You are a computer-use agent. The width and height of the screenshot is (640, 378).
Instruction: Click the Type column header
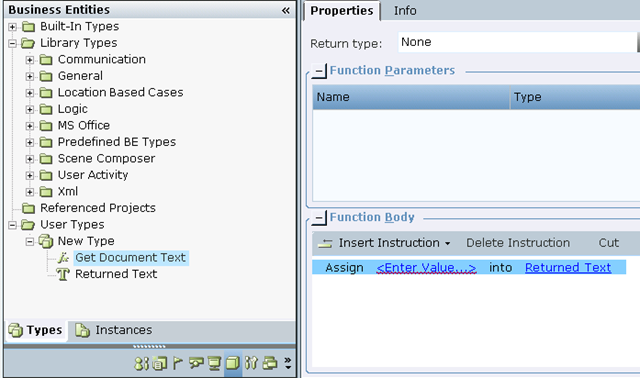[575, 97]
